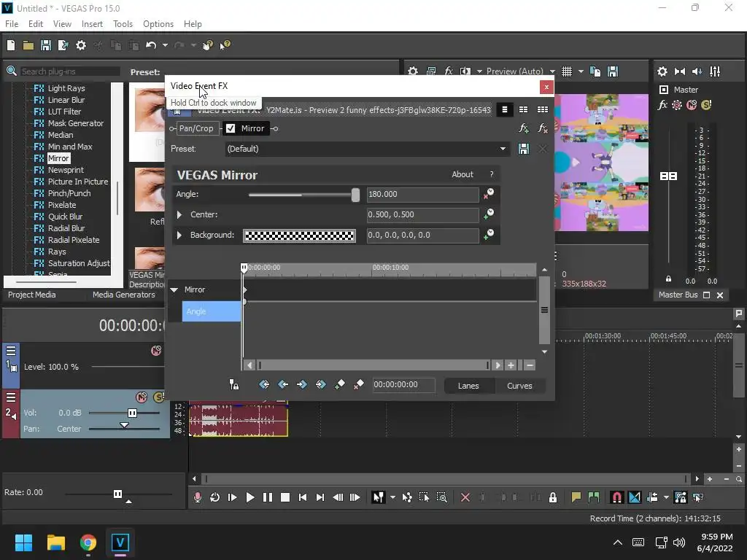
Task: Adjust track 2 volume slider
Action: (133, 413)
